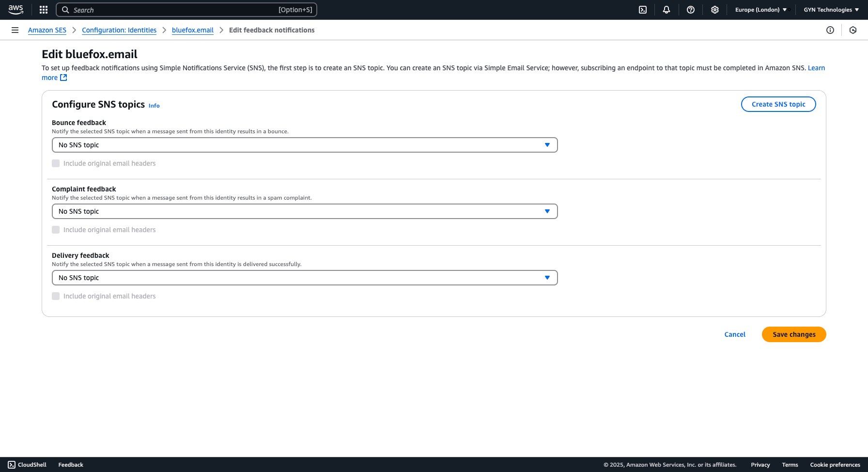Screen dimensions: 868x472
Task: Open account settings via the gear icon
Action: 715,10
